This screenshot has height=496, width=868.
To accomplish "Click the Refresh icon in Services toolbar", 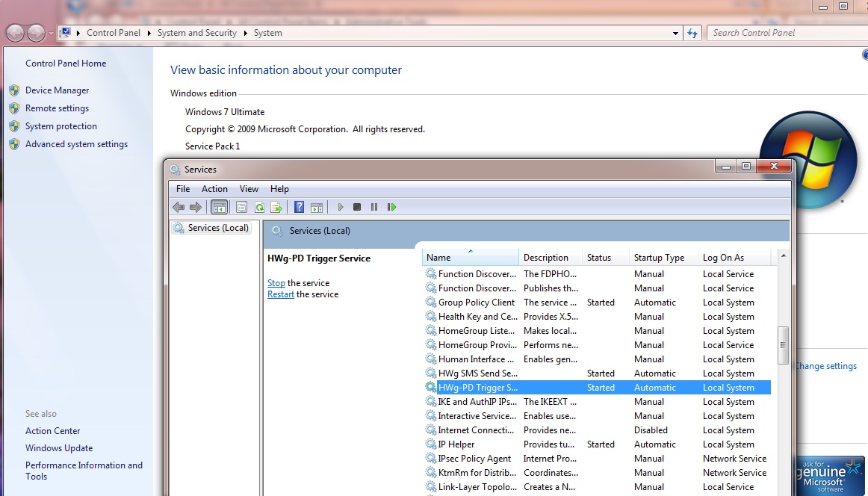I will click(x=259, y=207).
